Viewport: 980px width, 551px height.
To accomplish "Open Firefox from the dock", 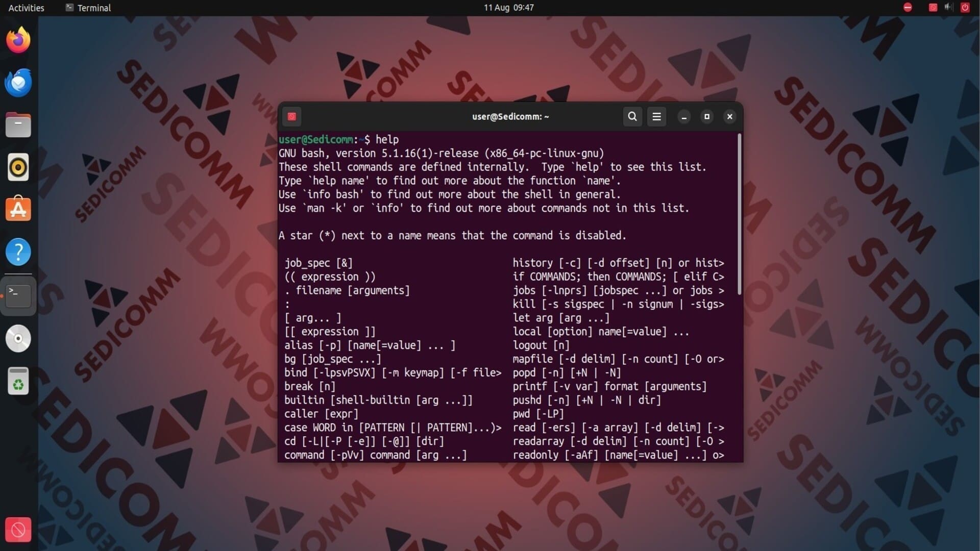I will [x=18, y=40].
